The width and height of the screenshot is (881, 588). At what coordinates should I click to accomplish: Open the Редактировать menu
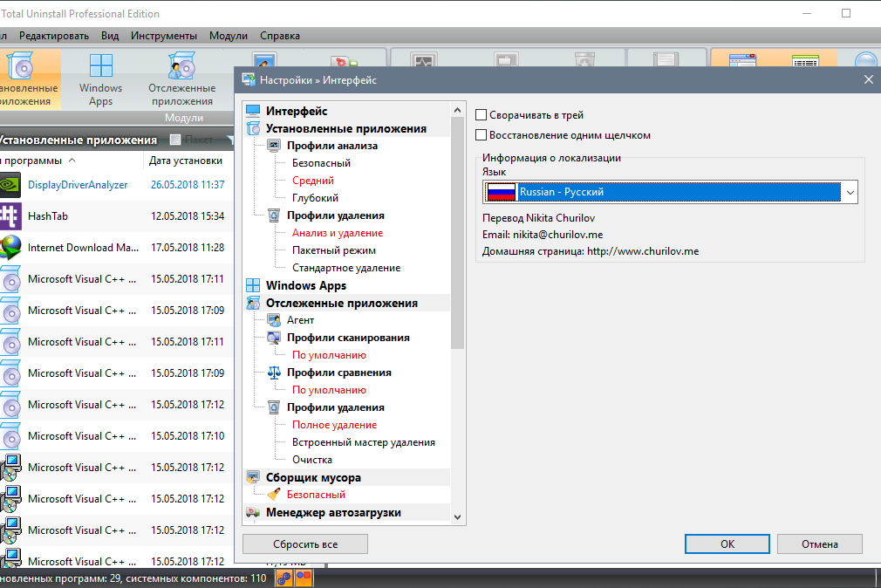[x=54, y=36]
